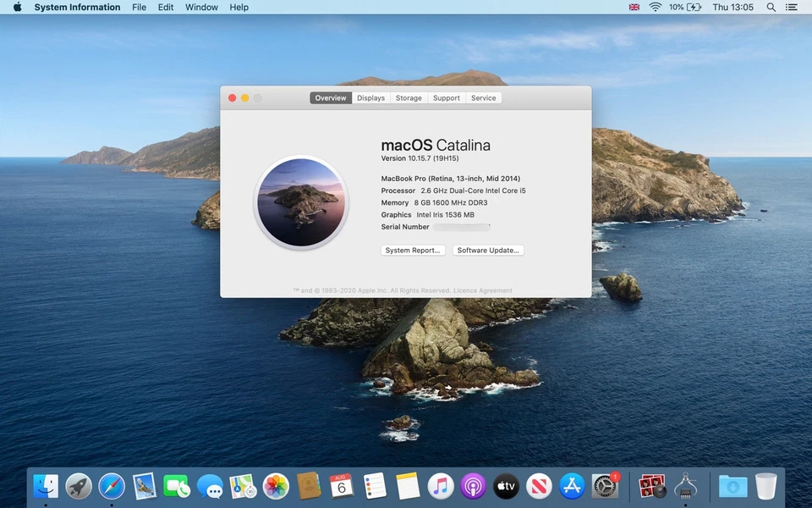Switch to the Displays tab
The width and height of the screenshot is (812, 508).
(x=370, y=98)
